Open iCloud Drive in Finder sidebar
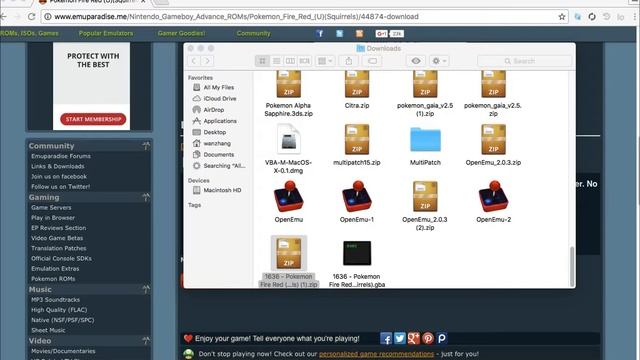The height and width of the screenshot is (360, 640). point(220,98)
